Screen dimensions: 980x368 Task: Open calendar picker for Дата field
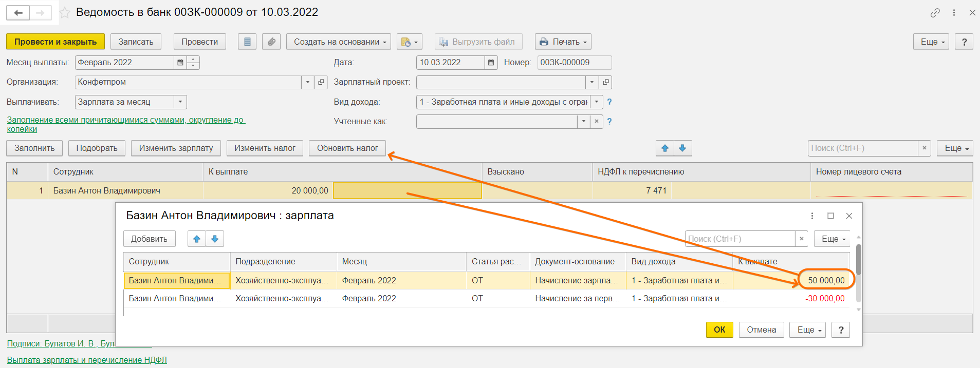(491, 63)
